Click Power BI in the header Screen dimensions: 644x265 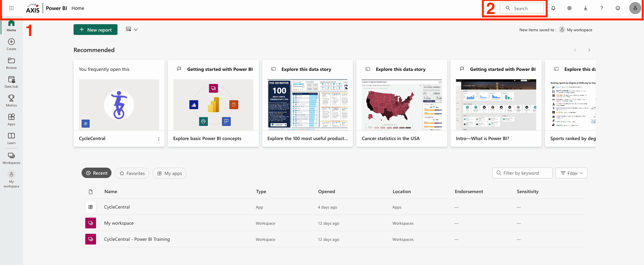56,8
